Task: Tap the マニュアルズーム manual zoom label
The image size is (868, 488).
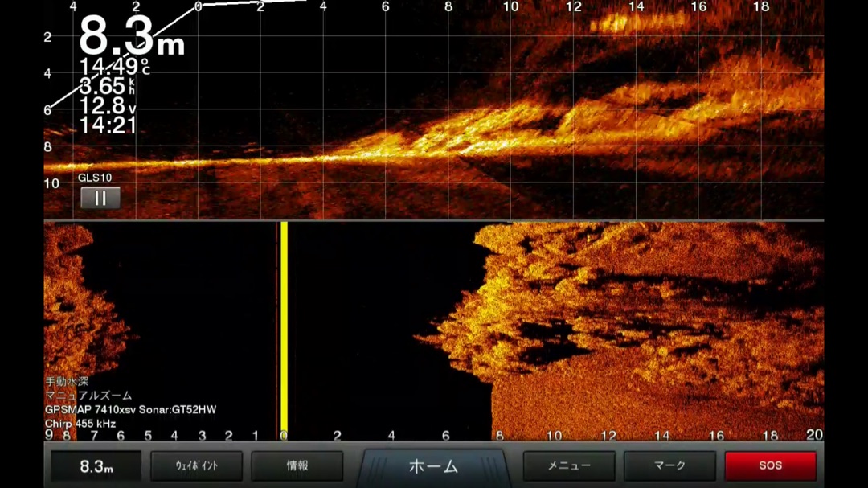Action: point(89,396)
